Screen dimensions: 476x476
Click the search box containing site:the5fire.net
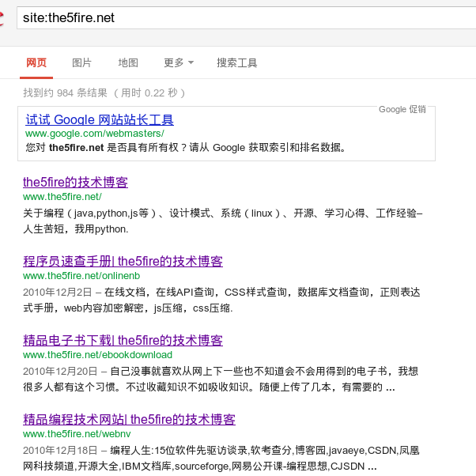pos(246,18)
